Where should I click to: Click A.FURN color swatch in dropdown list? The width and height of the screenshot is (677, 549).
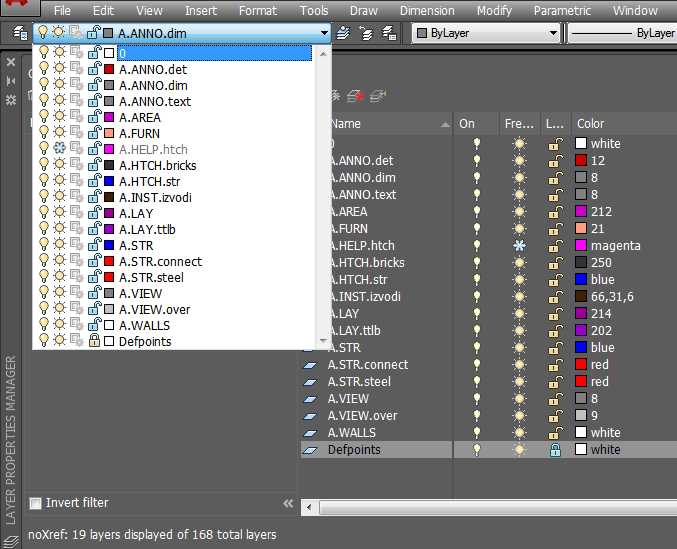(109, 133)
